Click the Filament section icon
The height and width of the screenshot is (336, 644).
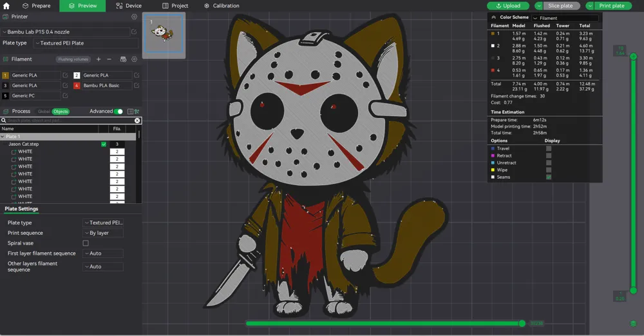5,59
